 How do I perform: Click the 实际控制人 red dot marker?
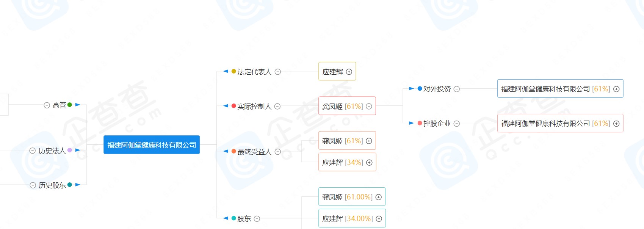click(234, 106)
